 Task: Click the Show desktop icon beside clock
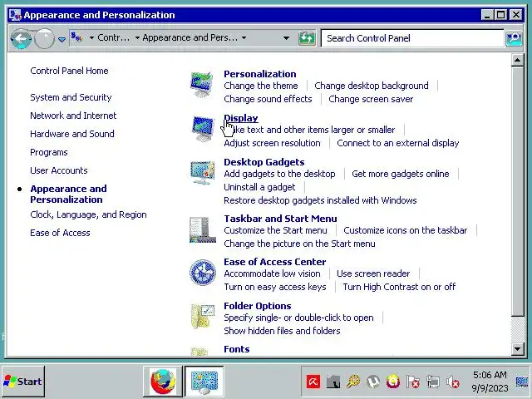[522, 382]
